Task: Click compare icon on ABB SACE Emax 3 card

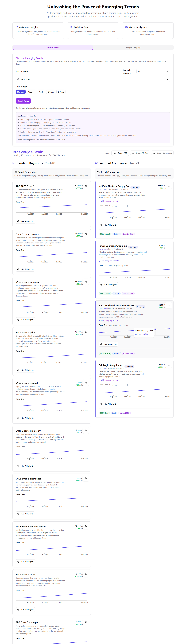Action: [x=86, y=186]
